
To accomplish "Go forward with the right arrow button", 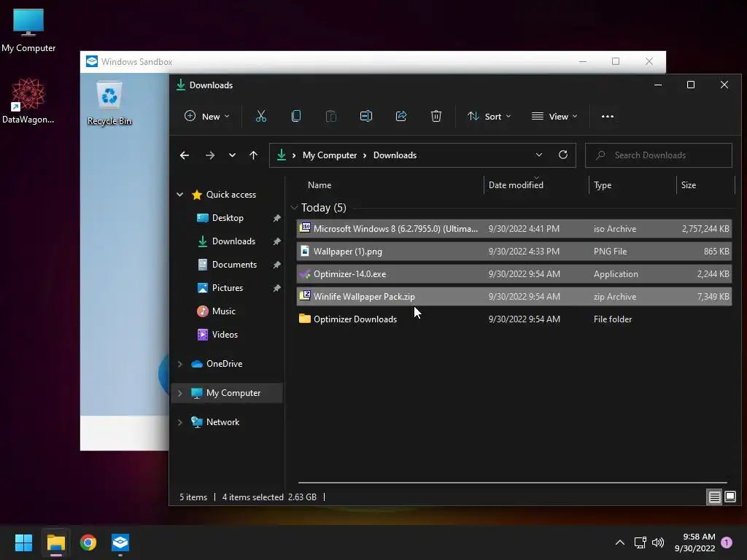I will pos(209,155).
